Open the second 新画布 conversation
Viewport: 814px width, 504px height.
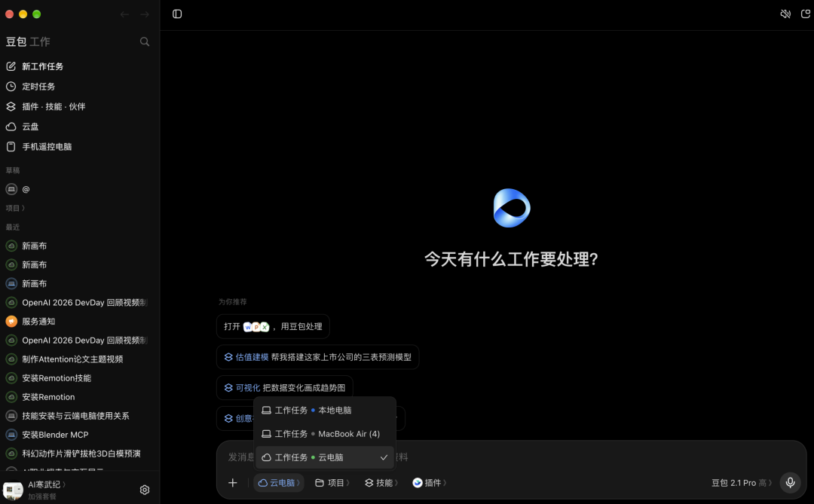[x=79, y=264]
